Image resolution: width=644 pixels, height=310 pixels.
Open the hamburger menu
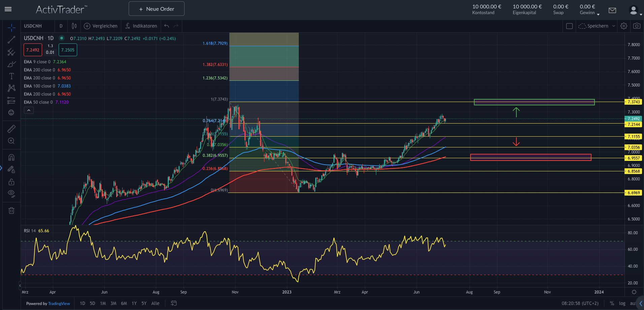tap(8, 9)
